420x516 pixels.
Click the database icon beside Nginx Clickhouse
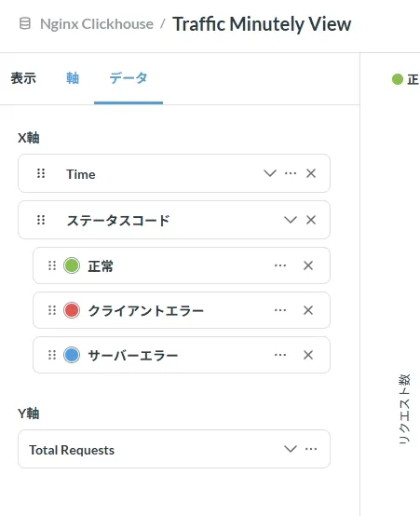[x=25, y=23]
